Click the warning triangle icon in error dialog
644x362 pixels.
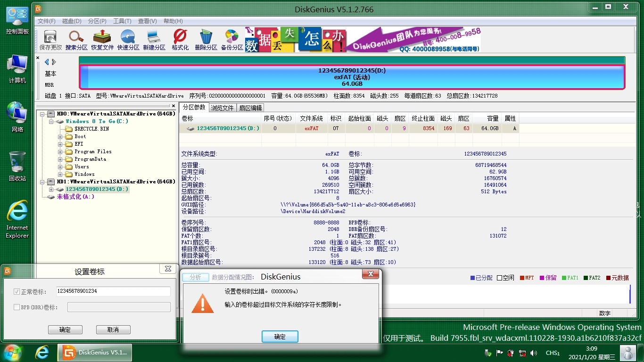(x=203, y=303)
